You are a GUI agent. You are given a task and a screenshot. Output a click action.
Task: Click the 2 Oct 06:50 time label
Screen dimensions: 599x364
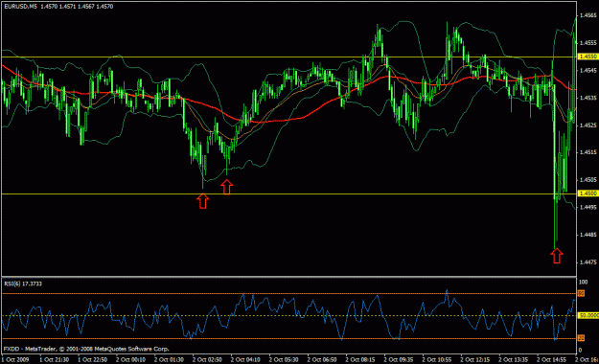322,359
